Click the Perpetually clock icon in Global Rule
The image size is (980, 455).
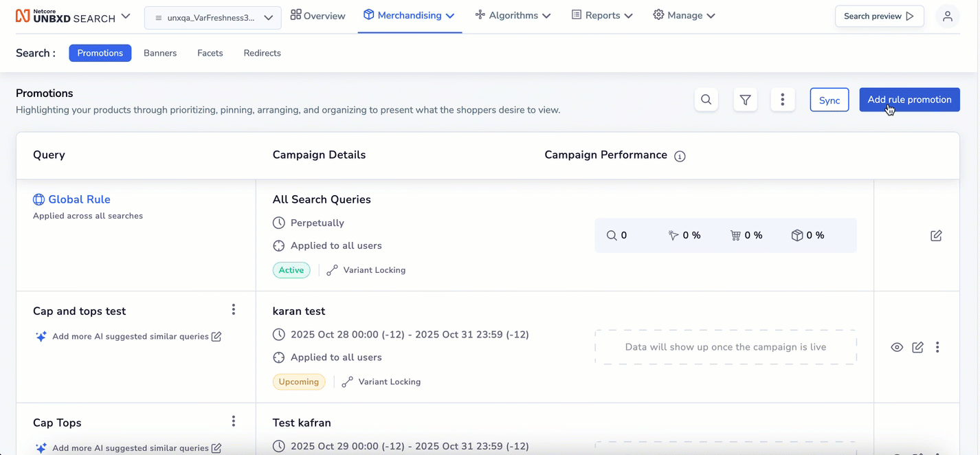click(278, 223)
